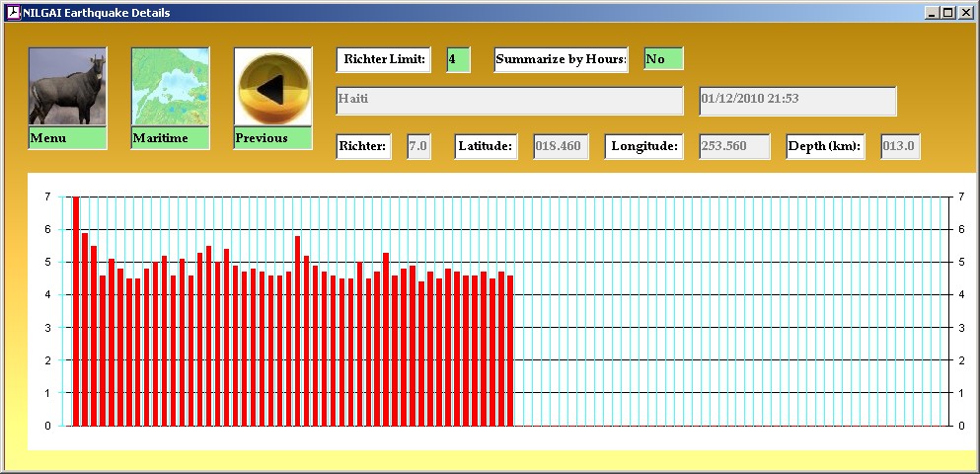Click the application icon in title bar
Image resolution: width=980 pixels, height=474 pixels.
point(13,13)
